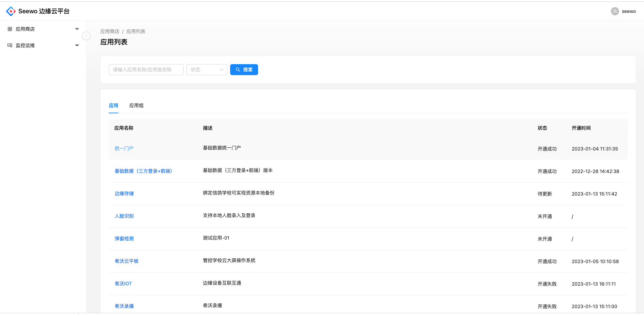The height and width of the screenshot is (316, 644).
Task: Click 应用商店 breadcrumb link
Action: pyautogui.click(x=110, y=31)
